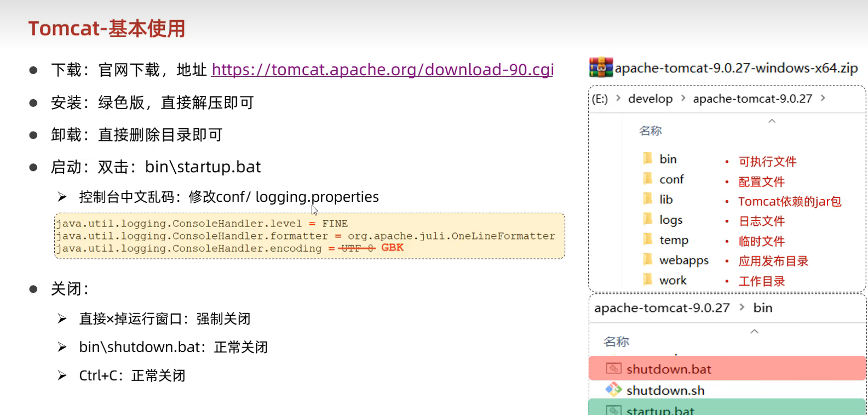This screenshot has height=415, width=868.
Task: Open the Tomcat download-90.cgi hyperlink
Action: pyautogui.click(x=383, y=70)
